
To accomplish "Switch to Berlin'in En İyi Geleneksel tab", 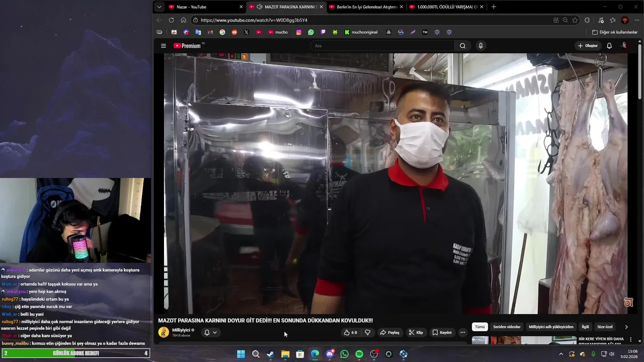I will pyautogui.click(x=366, y=7).
